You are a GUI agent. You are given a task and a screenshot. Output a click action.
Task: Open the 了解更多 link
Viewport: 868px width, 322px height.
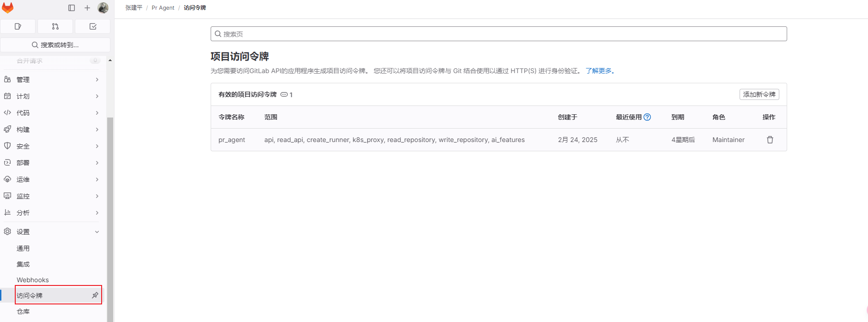599,71
